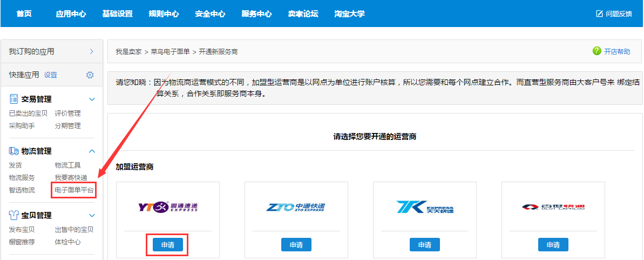This screenshot has width=644, height=260.
Task: Click the 宝贝管理 shirt icon
Action: (x=14, y=215)
